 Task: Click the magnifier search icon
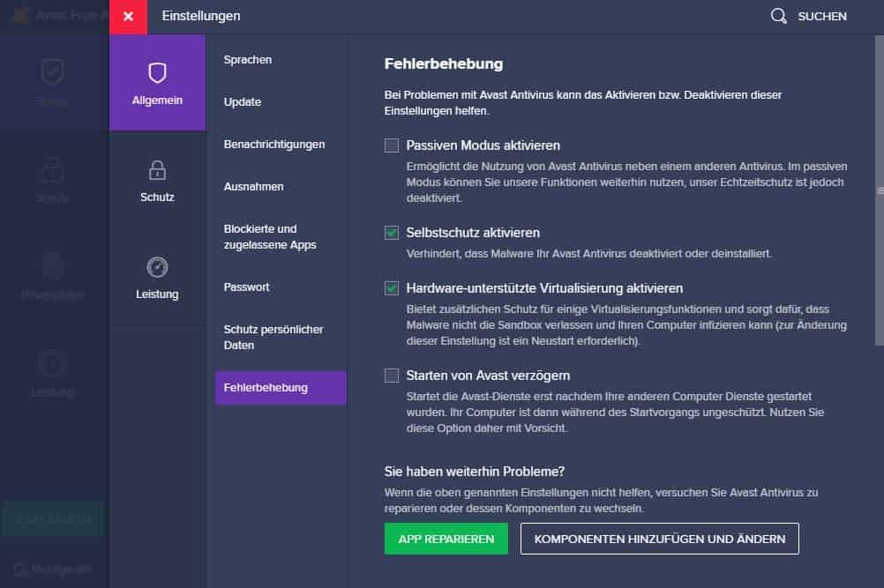[x=779, y=16]
